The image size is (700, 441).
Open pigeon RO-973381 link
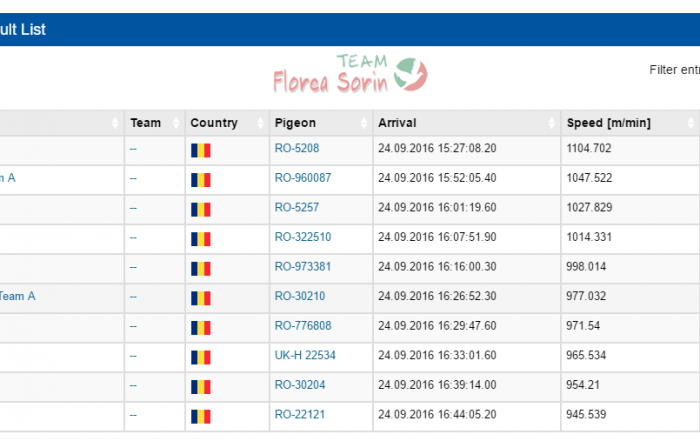point(303,266)
